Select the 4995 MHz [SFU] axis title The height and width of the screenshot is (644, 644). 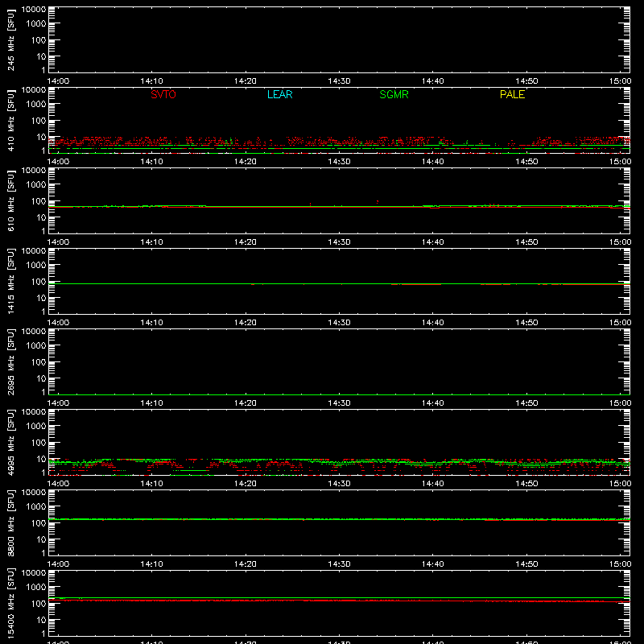(11, 442)
